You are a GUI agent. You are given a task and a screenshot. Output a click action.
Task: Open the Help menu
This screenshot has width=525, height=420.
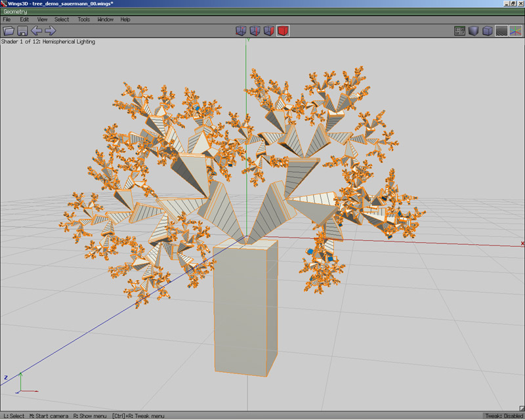pos(125,20)
